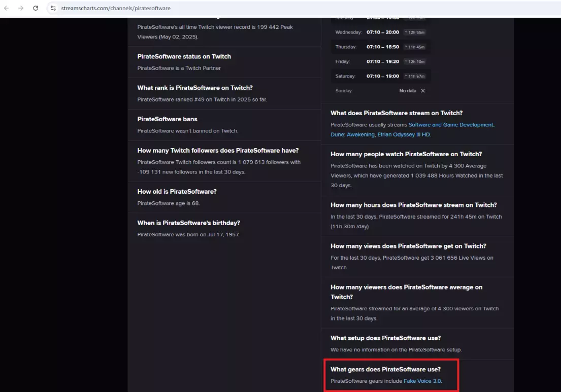This screenshot has width=561, height=392.
Task: Click 'How many hours does PirateSoftware stream' heading
Action: [414, 205]
